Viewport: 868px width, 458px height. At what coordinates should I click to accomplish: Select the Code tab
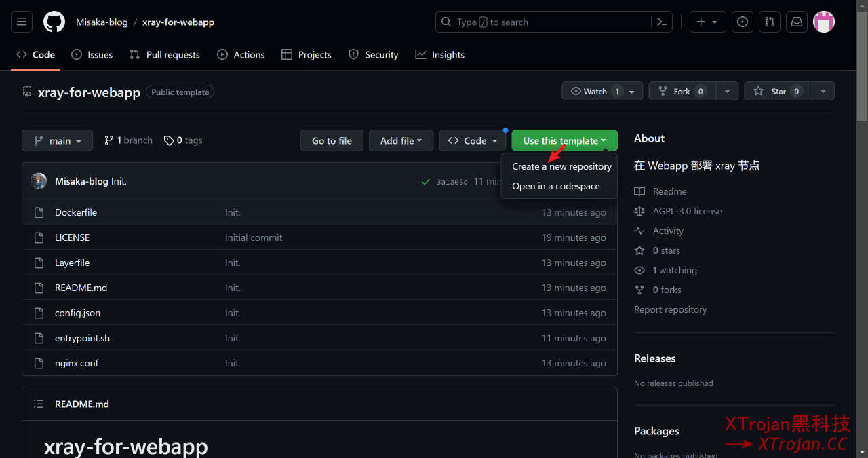coord(35,54)
